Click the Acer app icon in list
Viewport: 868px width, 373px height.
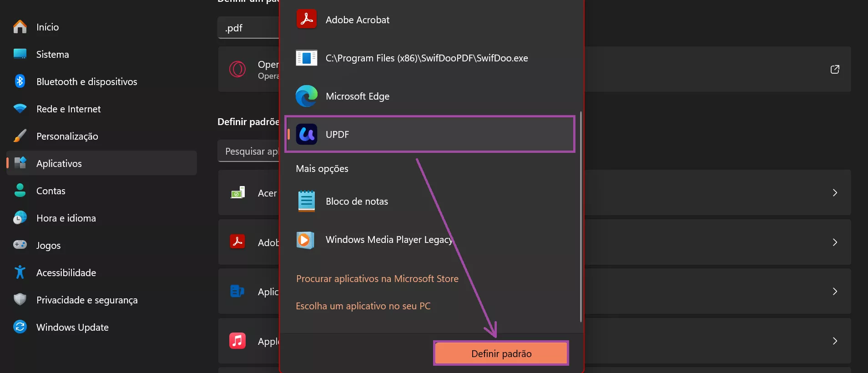click(238, 193)
